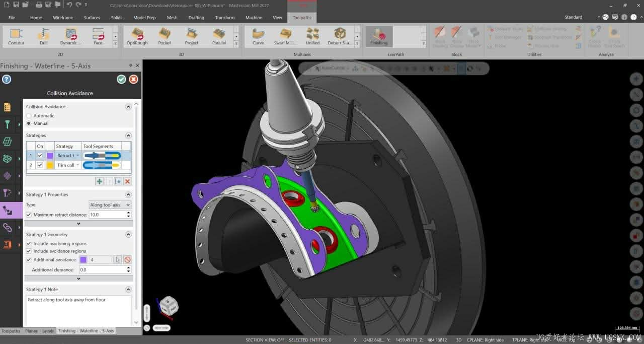Accept with the green OK checkmark
This screenshot has width=644, height=344.
[121, 79]
